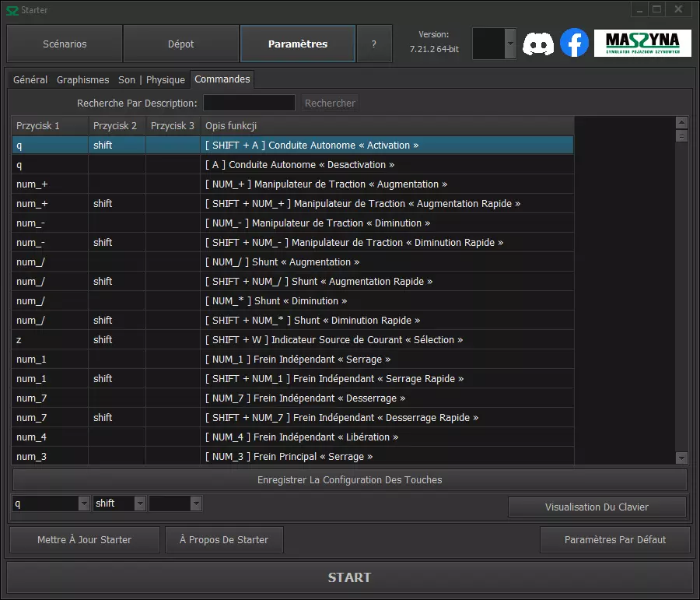Click the Przycisk 3 column header
This screenshot has width=700, height=600.
pos(173,126)
